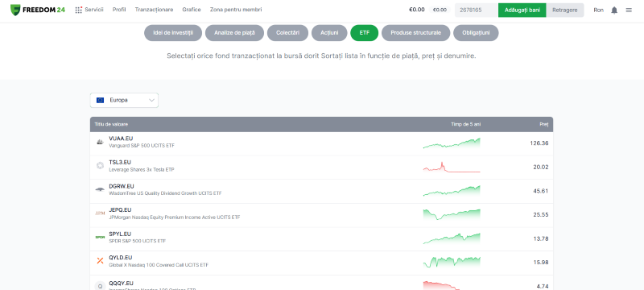The image size is (644, 290).
Task: Click the account number field 2678165
Action: [x=477, y=10]
